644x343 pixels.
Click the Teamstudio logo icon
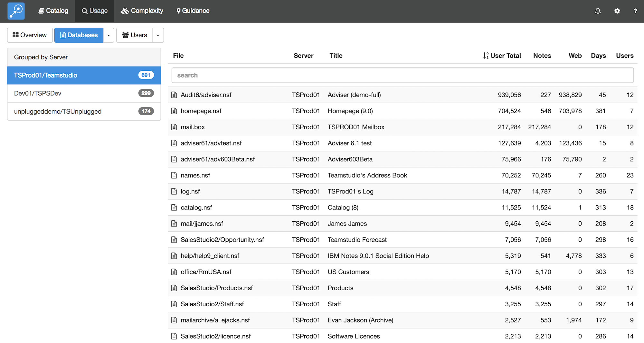click(16, 11)
